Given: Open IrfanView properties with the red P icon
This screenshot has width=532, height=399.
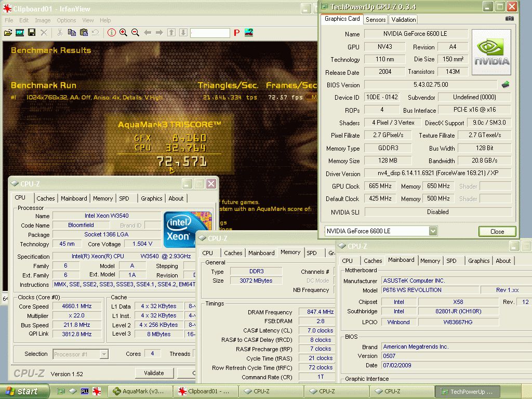Looking at the screenshot, I should [x=236, y=33].
